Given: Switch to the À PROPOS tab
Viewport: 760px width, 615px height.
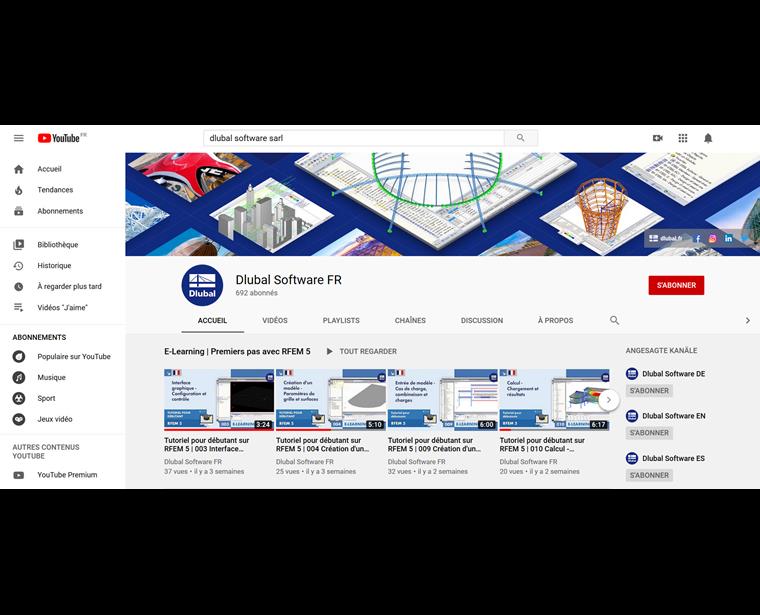Looking at the screenshot, I should point(555,320).
